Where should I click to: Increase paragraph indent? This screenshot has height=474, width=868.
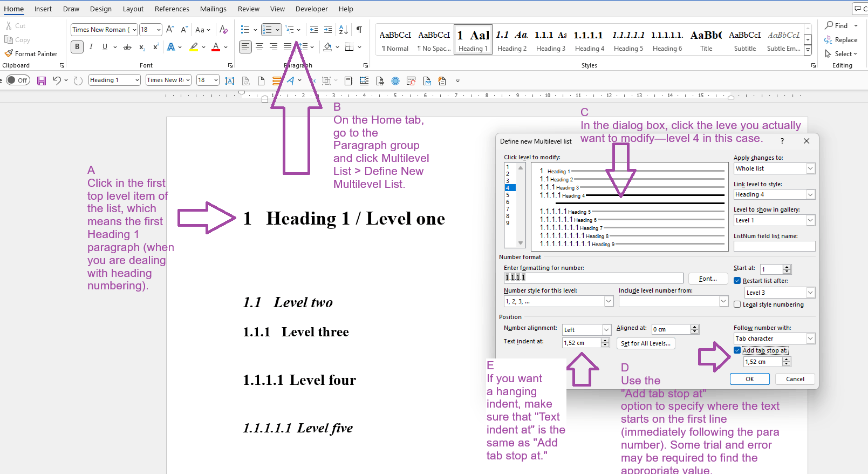click(x=328, y=29)
